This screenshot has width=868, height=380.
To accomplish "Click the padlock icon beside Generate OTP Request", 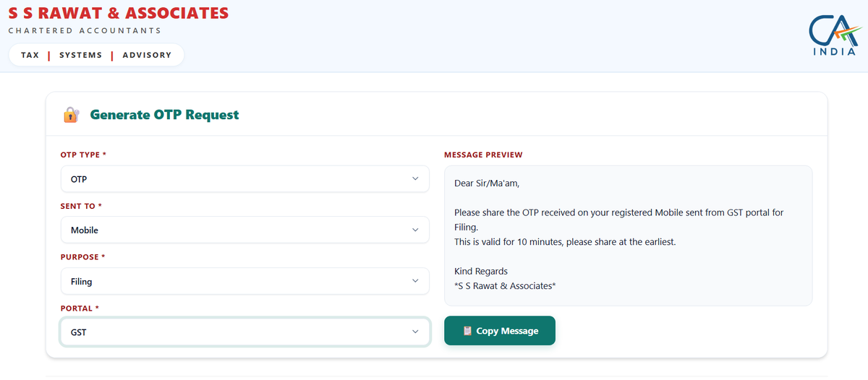I will coord(70,114).
